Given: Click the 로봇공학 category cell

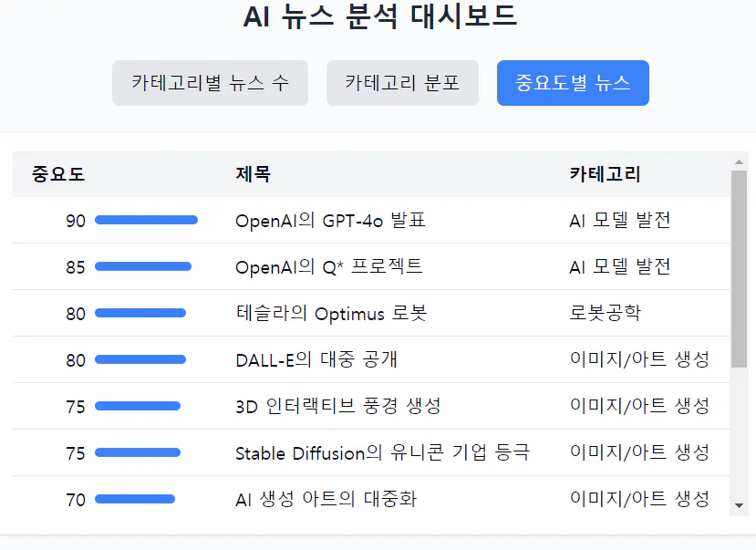Looking at the screenshot, I should tap(606, 314).
